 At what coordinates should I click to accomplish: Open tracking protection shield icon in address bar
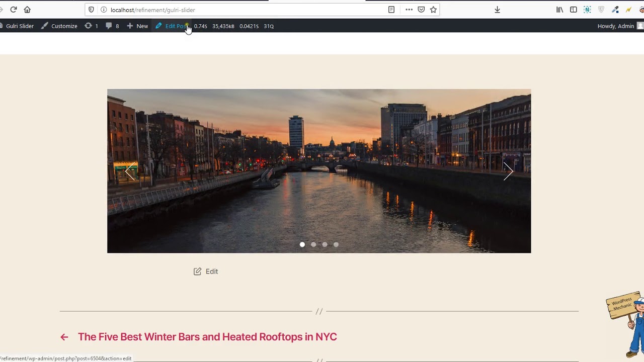pyautogui.click(x=91, y=10)
